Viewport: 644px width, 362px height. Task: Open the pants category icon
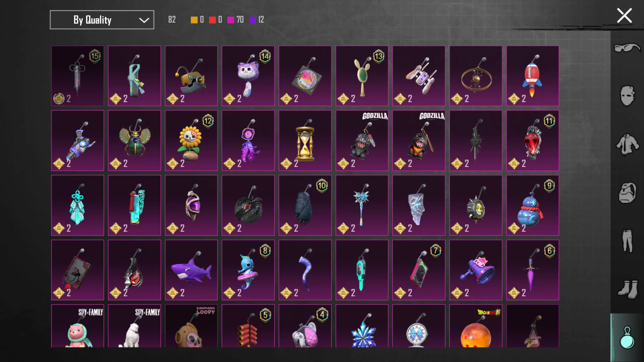[x=627, y=241]
